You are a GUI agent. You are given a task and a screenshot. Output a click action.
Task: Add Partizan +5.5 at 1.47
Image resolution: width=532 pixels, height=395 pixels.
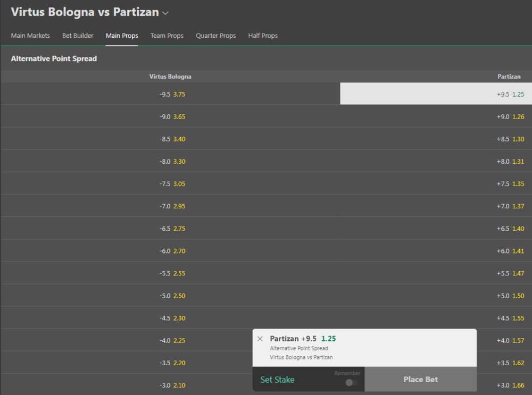pyautogui.click(x=436, y=273)
